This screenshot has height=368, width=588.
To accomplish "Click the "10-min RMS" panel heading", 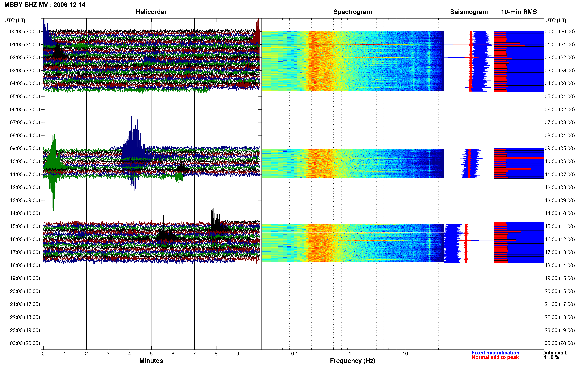I will tap(519, 12).
